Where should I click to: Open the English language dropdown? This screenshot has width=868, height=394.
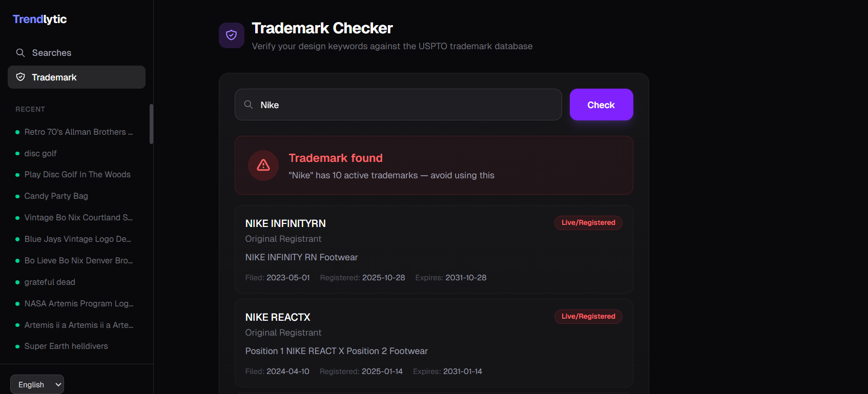coord(37,384)
